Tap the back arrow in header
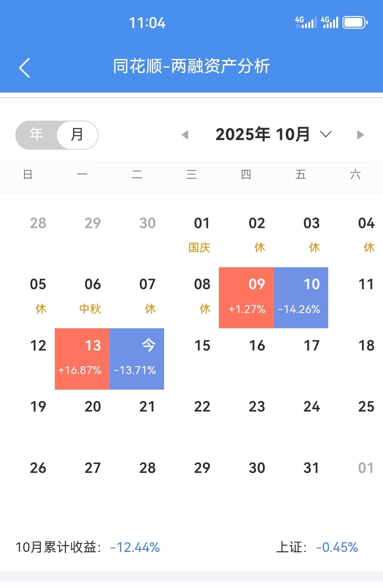 24,68
